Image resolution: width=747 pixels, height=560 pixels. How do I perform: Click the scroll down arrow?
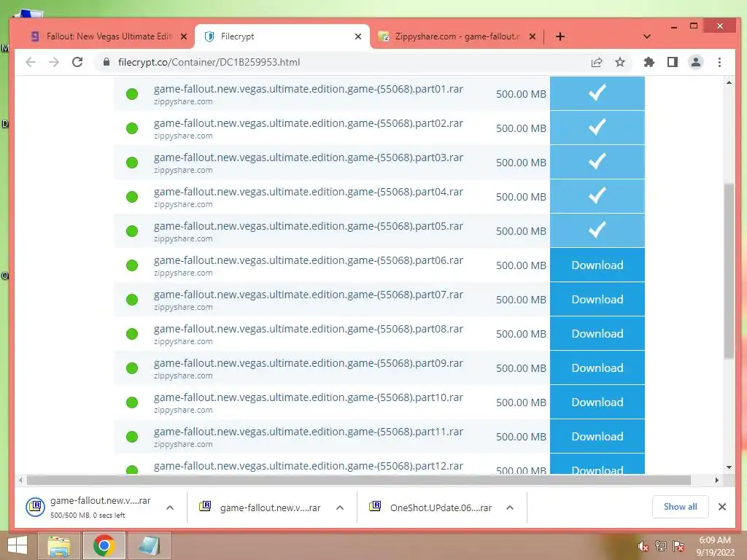click(729, 467)
